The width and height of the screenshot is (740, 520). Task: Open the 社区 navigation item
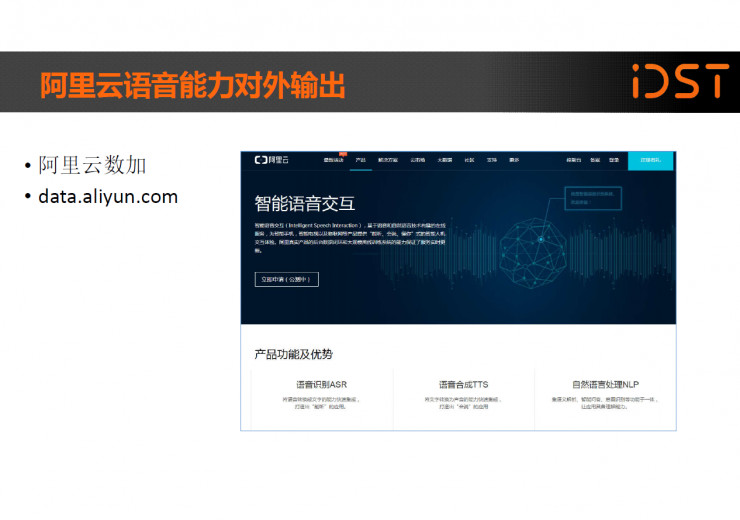tap(469, 160)
